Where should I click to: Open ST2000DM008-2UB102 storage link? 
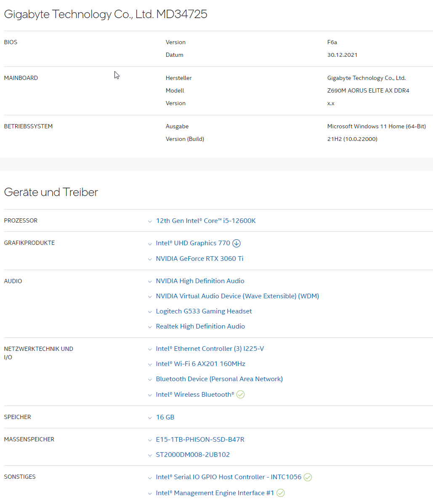pyautogui.click(x=193, y=454)
